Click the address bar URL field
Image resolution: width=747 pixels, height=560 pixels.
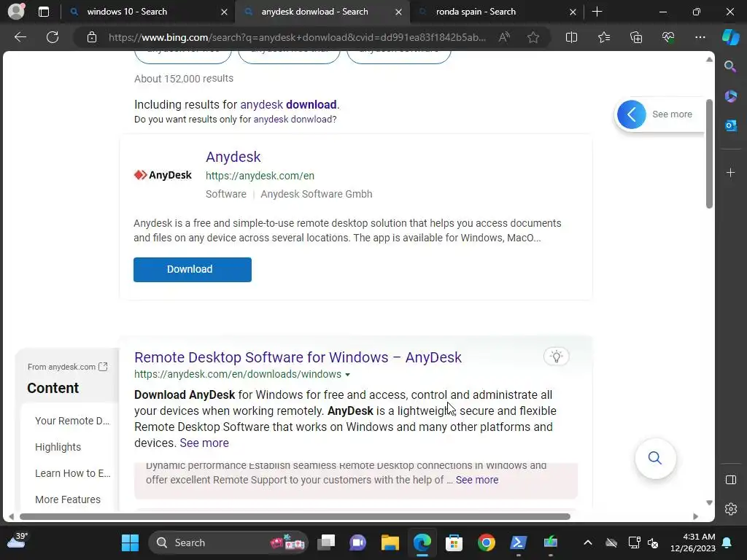coord(297,37)
